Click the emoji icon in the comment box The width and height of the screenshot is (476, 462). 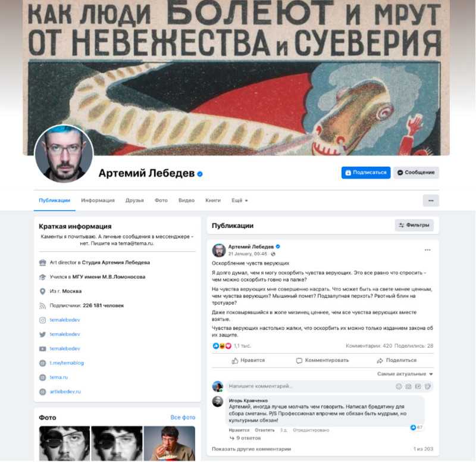(399, 386)
